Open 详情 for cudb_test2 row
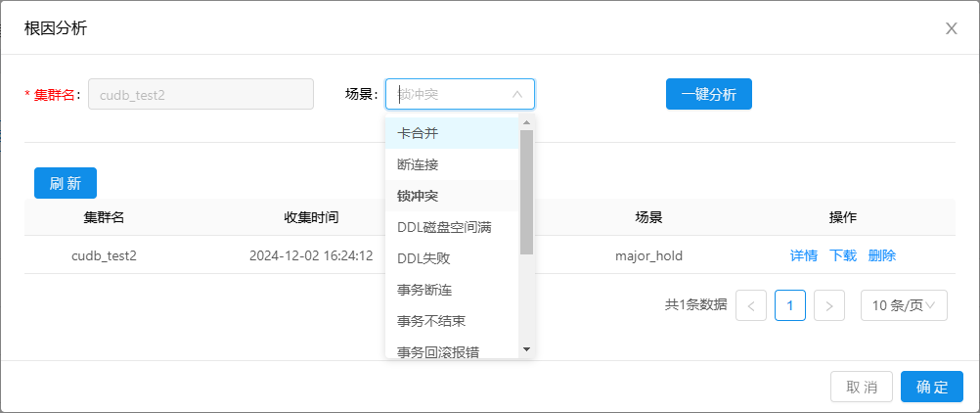This screenshot has height=413, width=980. coord(804,255)
